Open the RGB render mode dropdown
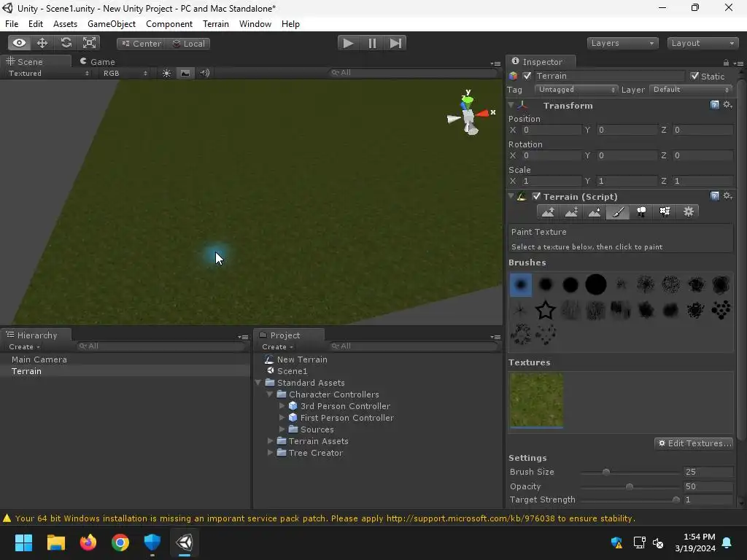The height and width of the screenshot is (560, 747). [125, 74]
